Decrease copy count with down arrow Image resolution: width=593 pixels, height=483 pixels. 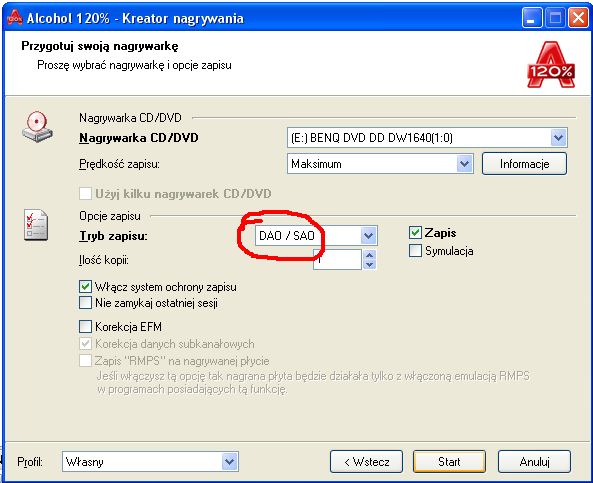(x=369, y=264)
